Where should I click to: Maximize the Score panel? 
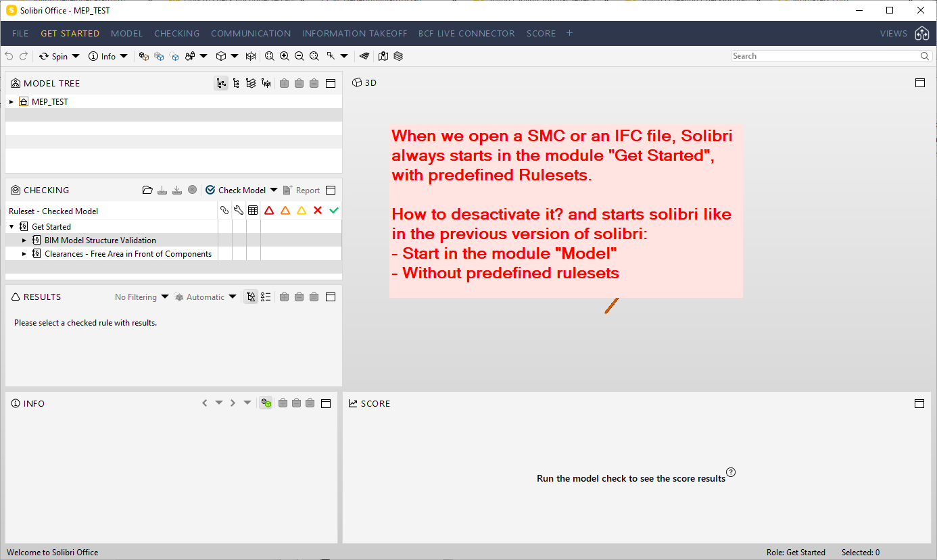pyautogui.click(x=919, y=403)
